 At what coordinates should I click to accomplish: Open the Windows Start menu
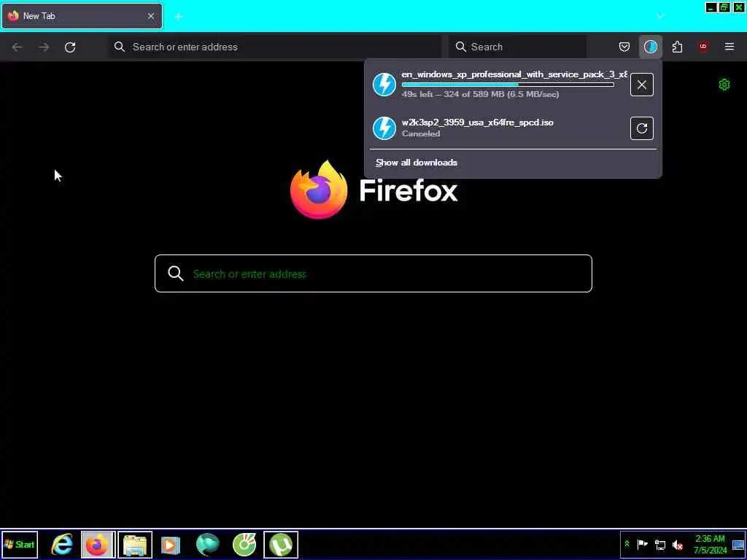click(x=20, y=545)
